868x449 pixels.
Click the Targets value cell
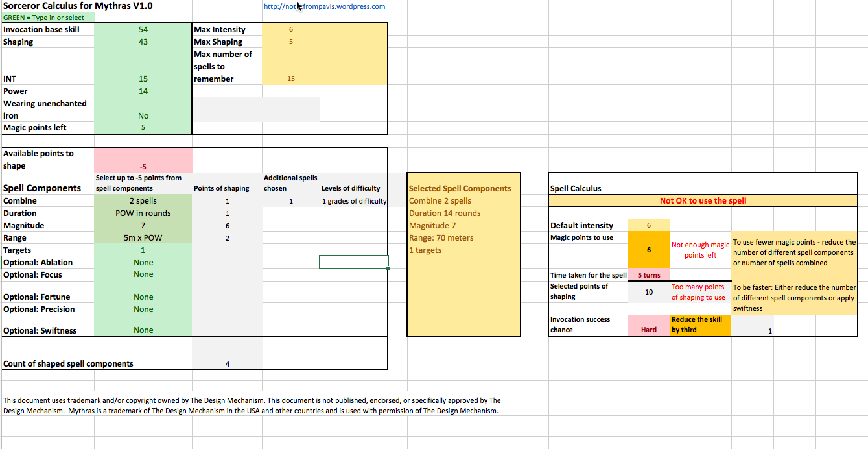tap(143, 250)
